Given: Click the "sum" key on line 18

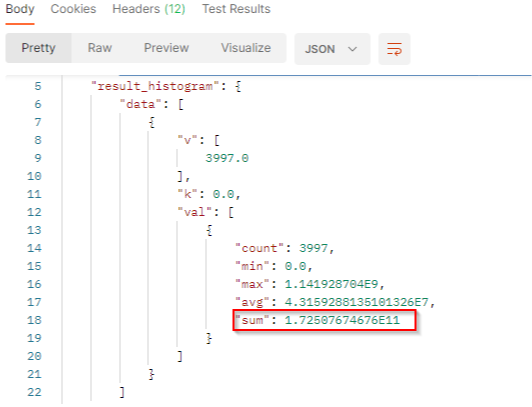Looking at the screenshot, I should [x=252, y=320].
